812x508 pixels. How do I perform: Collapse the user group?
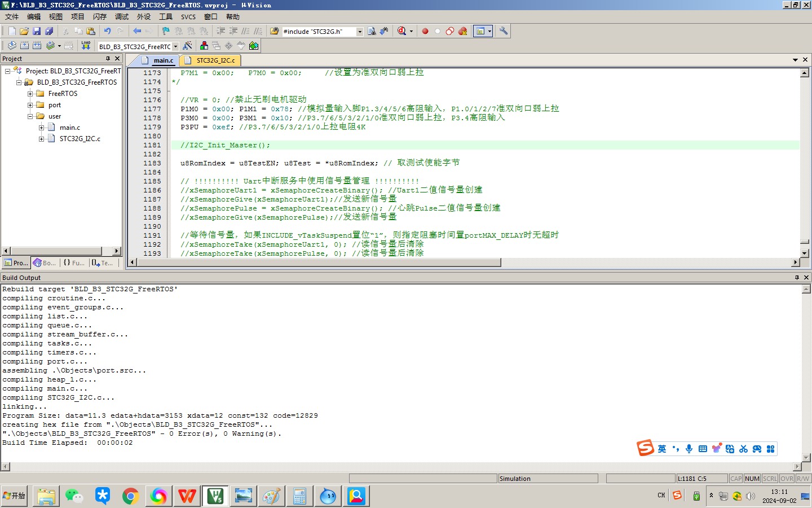[x=30, y=116]
